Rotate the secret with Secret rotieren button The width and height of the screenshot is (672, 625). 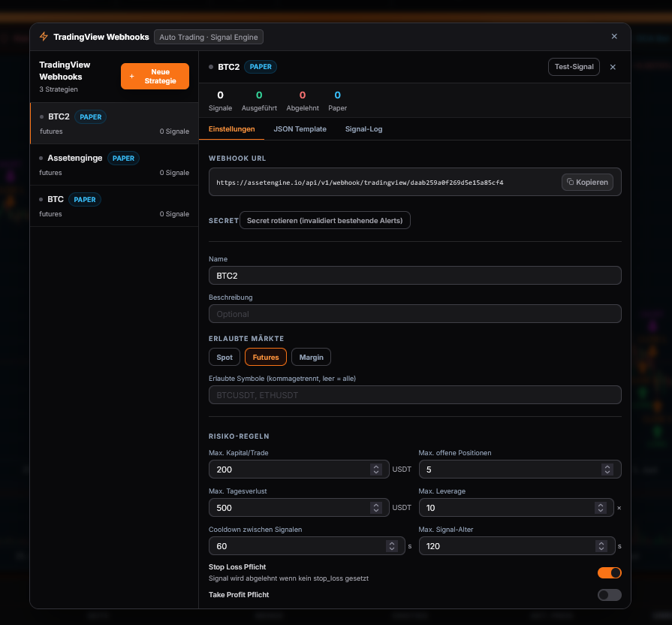325,220
